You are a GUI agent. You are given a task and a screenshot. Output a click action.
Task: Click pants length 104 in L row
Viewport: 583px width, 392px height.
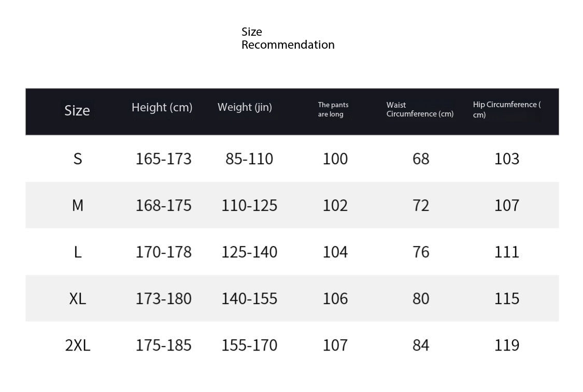[335, 252]
